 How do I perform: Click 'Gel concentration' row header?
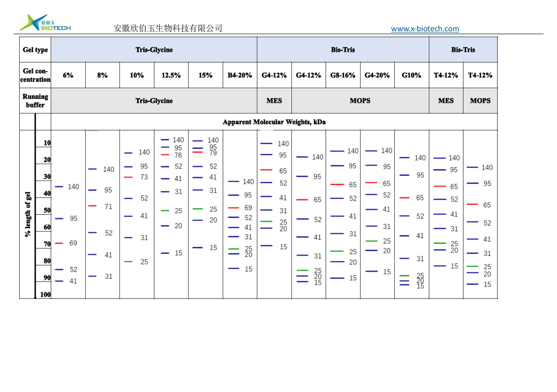click(x=35, y=75)
